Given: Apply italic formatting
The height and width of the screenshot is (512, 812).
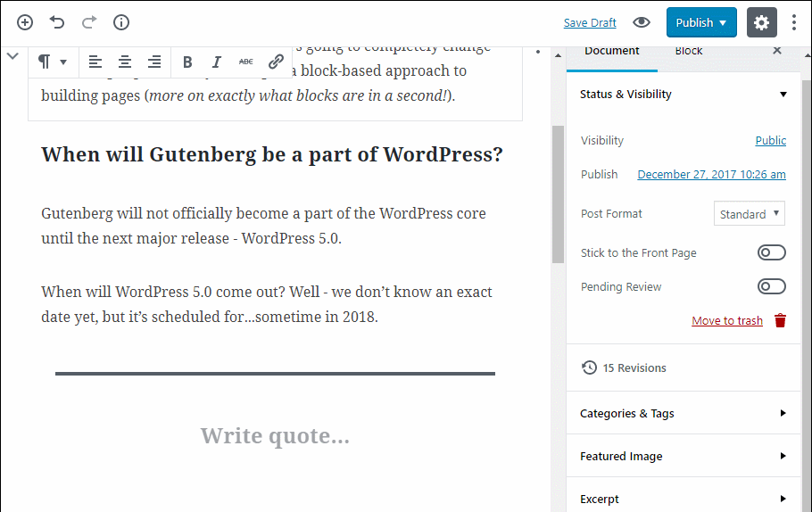Looking at the screenshot, I should coord(217,62).
